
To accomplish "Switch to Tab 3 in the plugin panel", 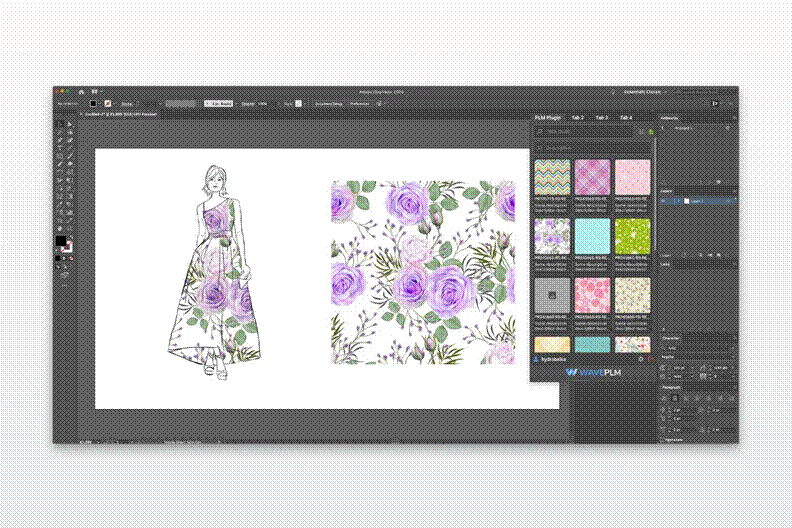I will [x=602, y=117].
